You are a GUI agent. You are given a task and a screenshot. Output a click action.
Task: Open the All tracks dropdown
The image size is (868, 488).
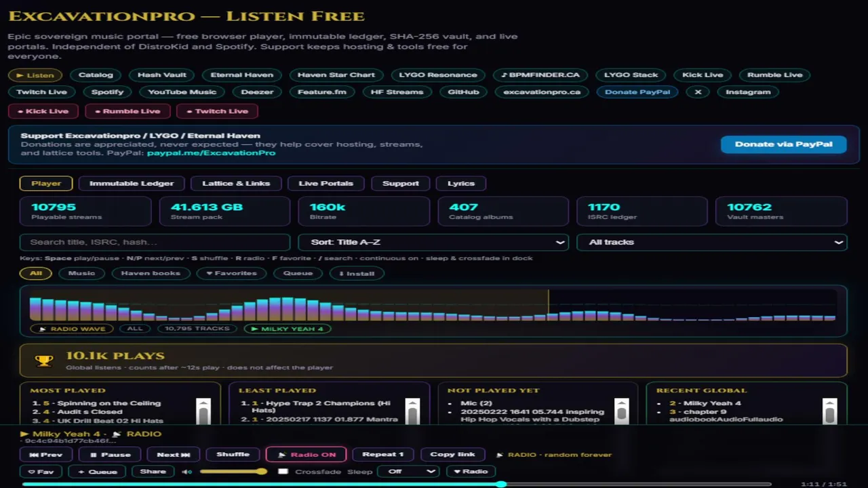(712, 242)
